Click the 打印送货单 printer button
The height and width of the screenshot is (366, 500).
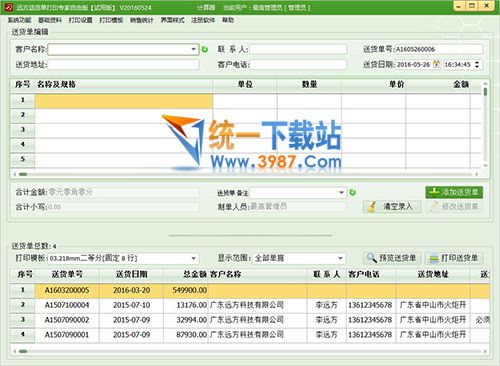pyautogui.click(x=454, y=258)
